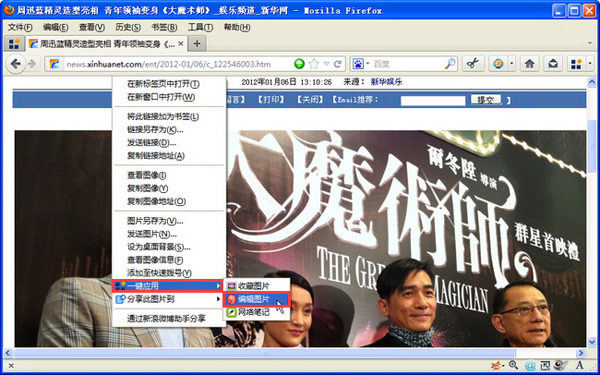Bookmark page with the star icon

[313, 64]
